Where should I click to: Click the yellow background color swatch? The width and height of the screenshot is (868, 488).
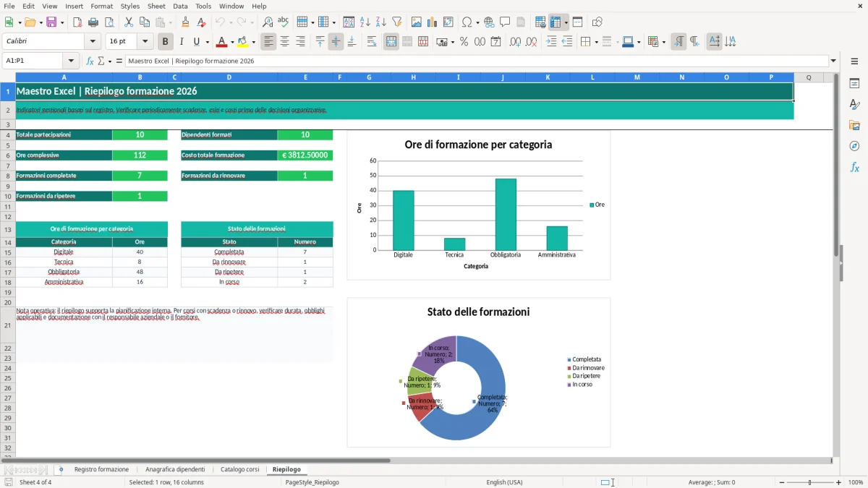pos(243,42)
